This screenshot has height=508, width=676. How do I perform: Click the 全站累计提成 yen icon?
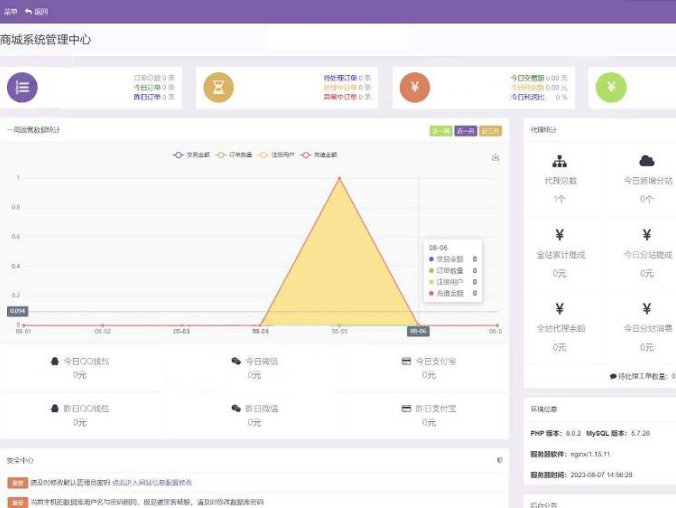tap(560, 235)
